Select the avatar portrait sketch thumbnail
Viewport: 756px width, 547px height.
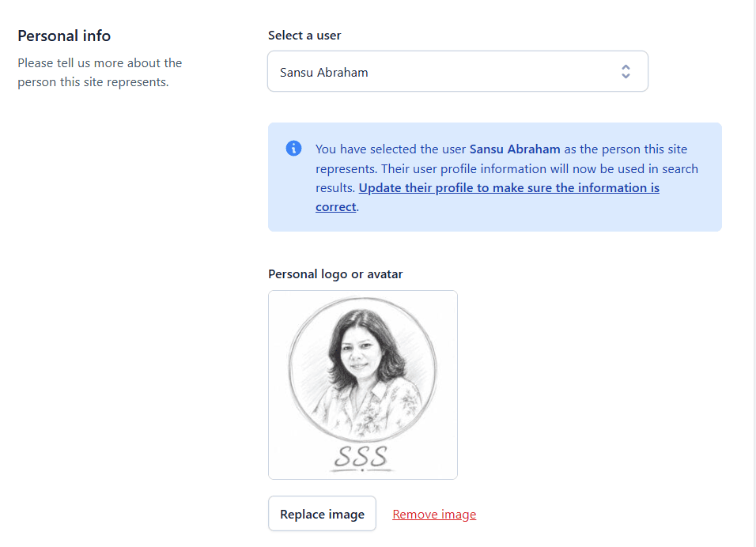(x=362, y=385)
